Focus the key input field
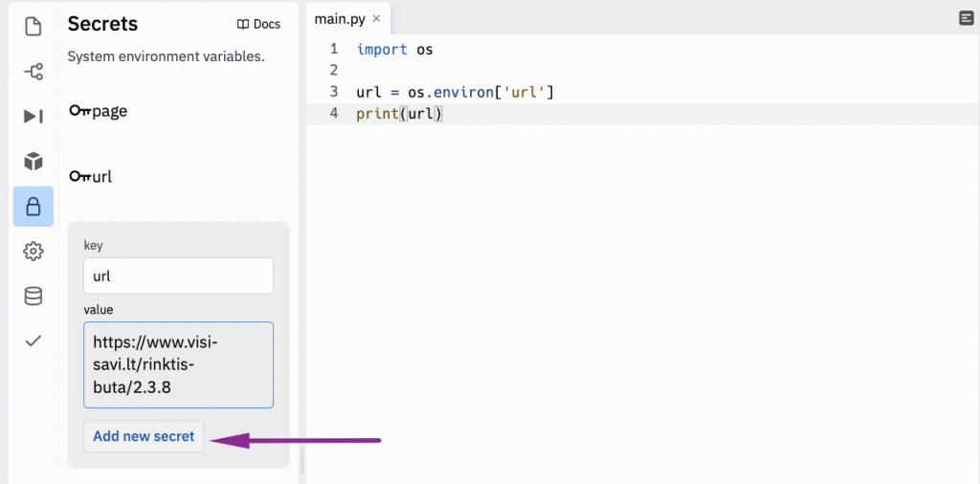The height and width of the screenshot is (484, 980). pos(178,275)
